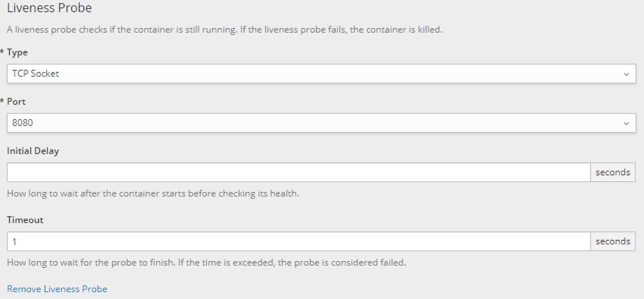This screenshot has height=299, width=644.
Task: Click the Timeout label
Action: point(25,220)
